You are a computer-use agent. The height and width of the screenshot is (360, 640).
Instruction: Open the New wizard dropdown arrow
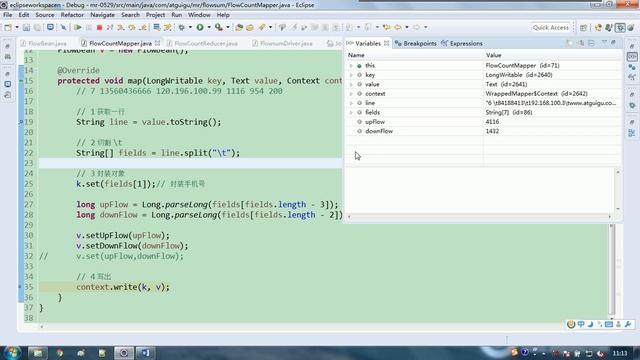tap(17, 27)
